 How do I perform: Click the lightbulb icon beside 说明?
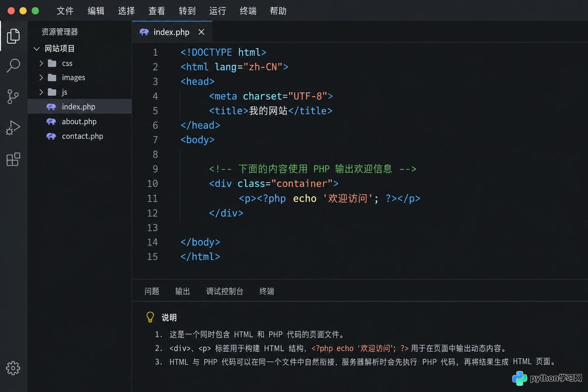[x=150, y=317]
